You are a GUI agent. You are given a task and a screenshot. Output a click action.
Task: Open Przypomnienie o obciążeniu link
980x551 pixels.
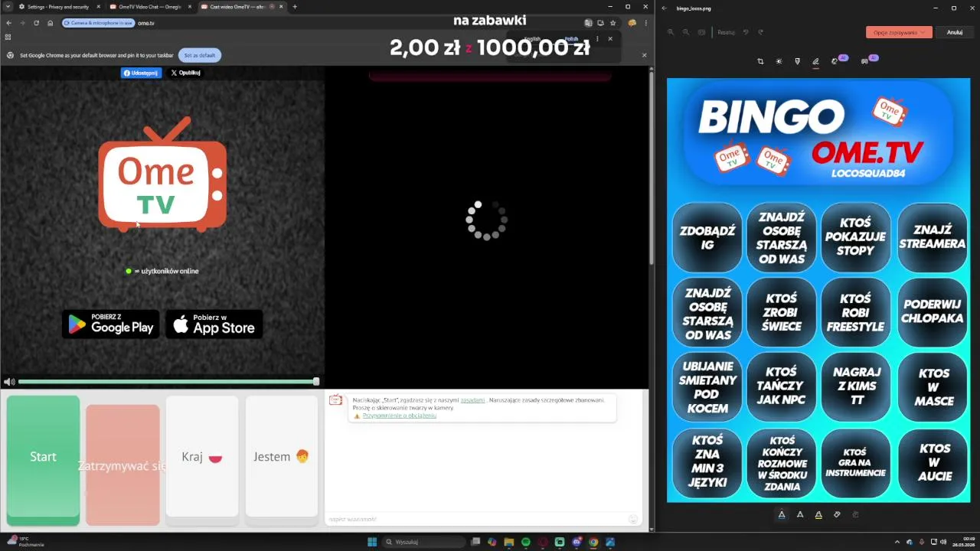tap(399, 416)
